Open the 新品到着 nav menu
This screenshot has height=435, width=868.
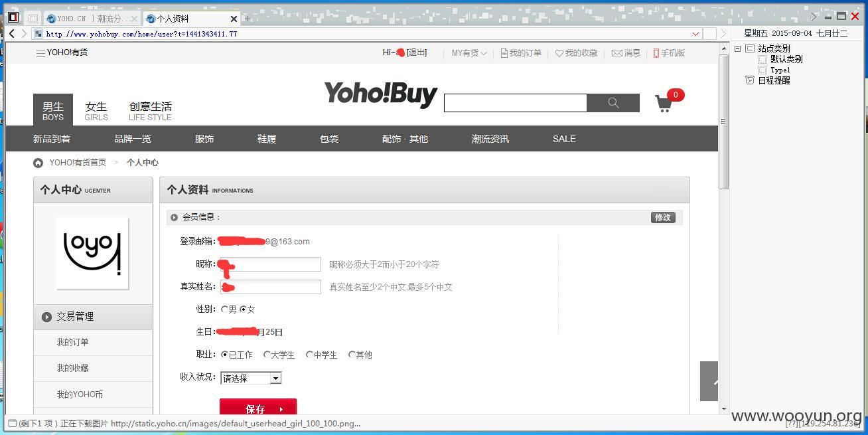[x=52, y=139]
